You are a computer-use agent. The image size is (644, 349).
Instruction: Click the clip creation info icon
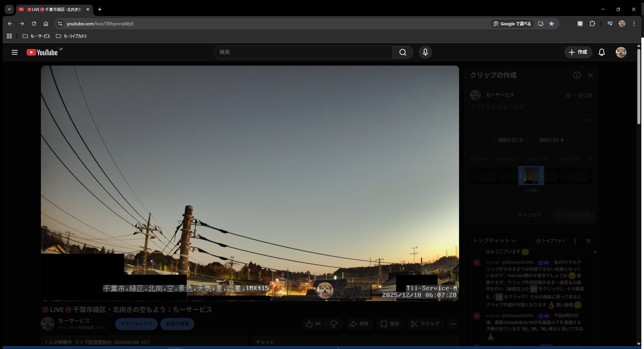[577, 75]
